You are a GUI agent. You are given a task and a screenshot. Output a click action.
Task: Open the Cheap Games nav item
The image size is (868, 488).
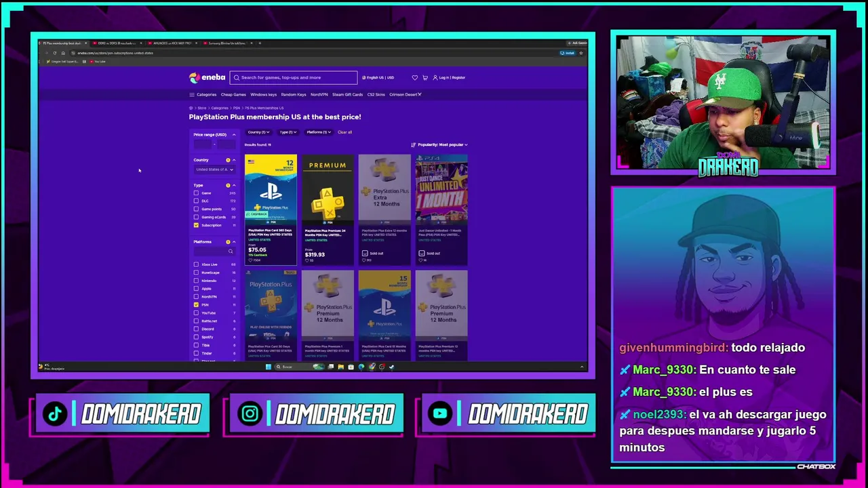[x=233, y=95]
